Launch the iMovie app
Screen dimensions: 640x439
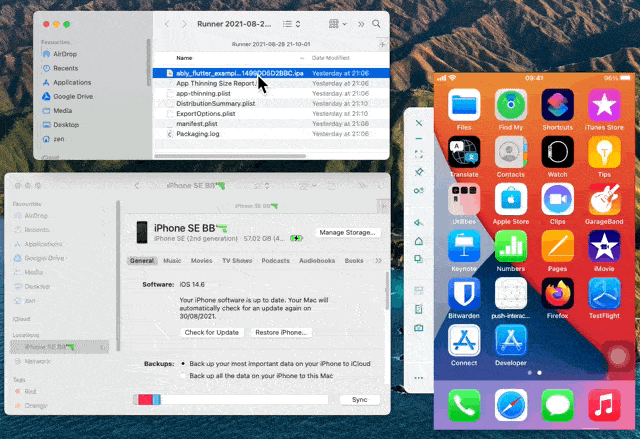click(604, 246)
